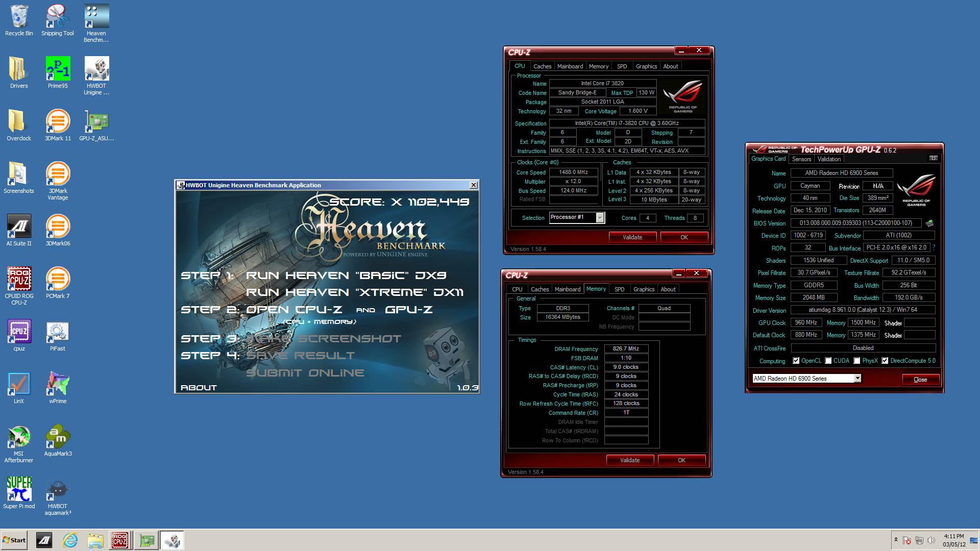
Task: Open Mainboard tab in upper CPU-Z window
Action: [x=570, y=66]
